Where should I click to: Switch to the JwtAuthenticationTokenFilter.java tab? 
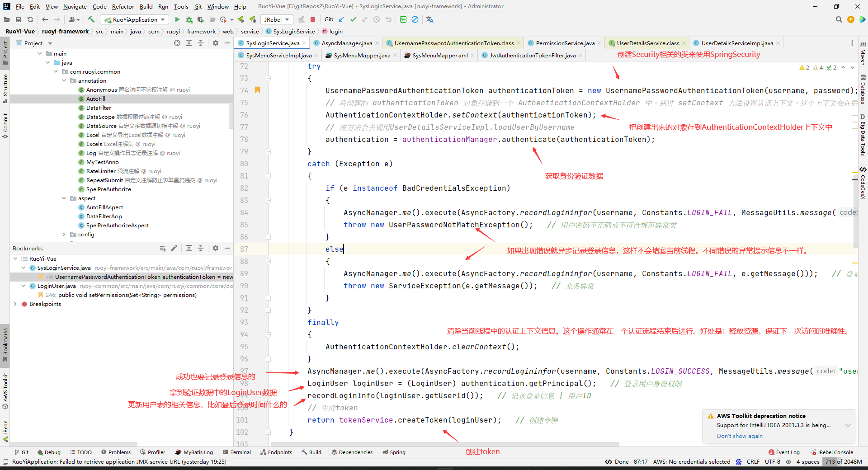tap(533, 55)
